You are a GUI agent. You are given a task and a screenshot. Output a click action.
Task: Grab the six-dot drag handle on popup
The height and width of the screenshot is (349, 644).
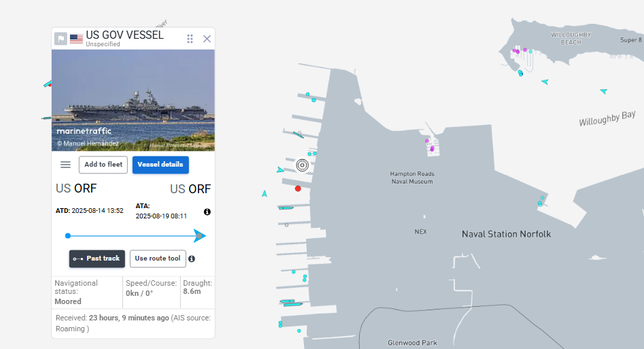[190, 39]
